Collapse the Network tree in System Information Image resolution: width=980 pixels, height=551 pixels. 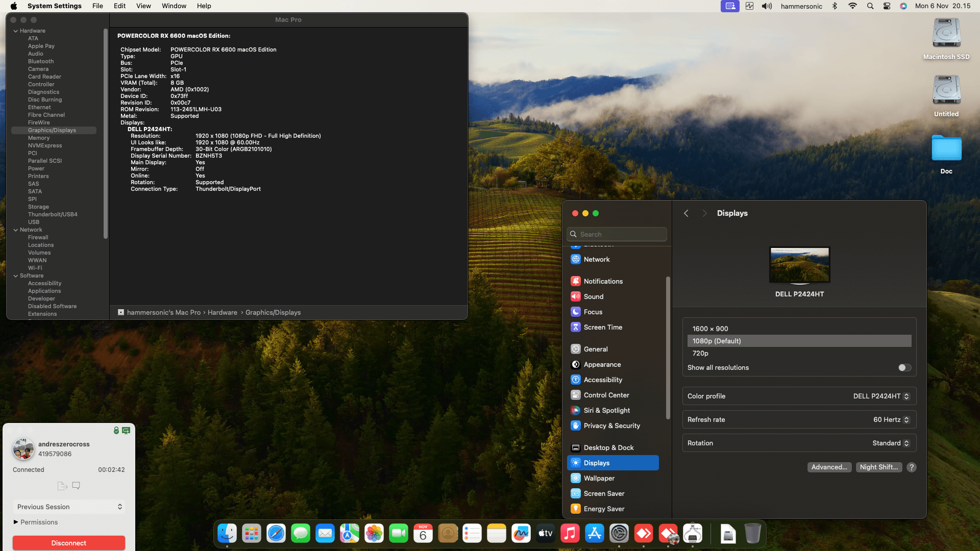click(16, 230)
